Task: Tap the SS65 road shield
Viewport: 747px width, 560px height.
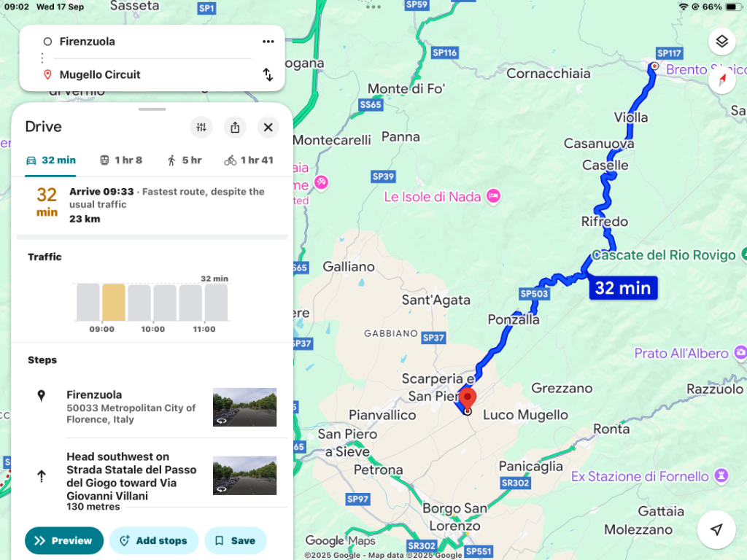Action: pyautogui.click(x=371, y=105)
